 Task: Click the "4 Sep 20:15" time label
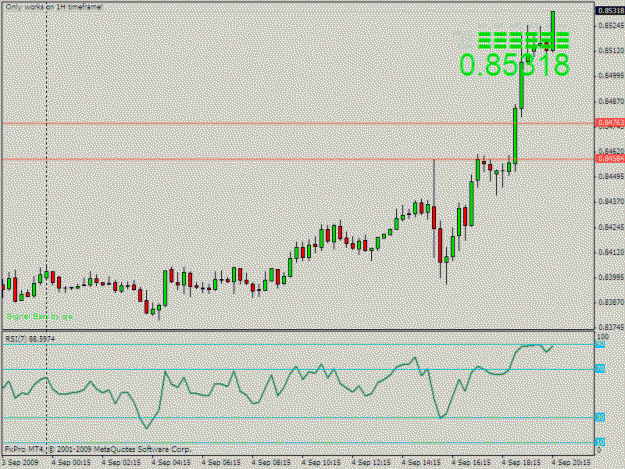(x=571, y=462)
